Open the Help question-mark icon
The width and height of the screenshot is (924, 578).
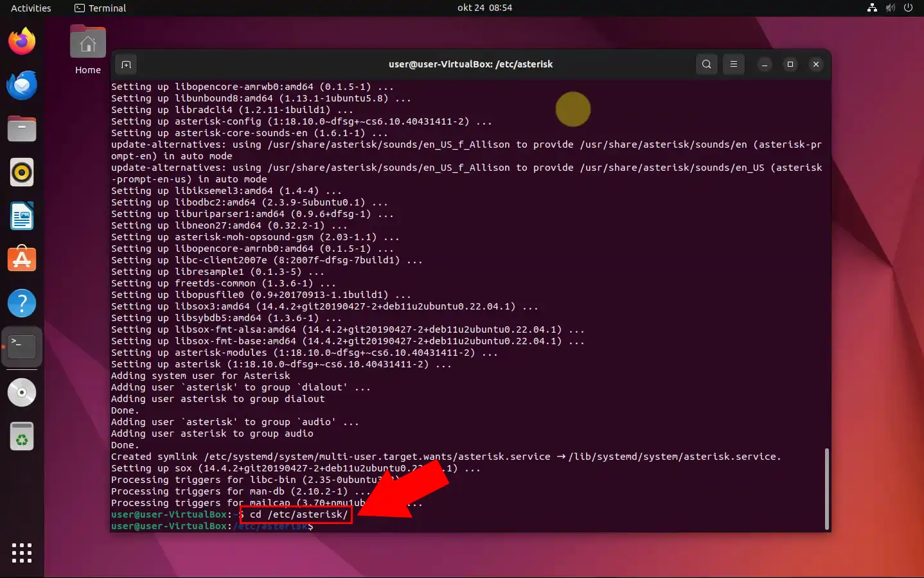22,304
